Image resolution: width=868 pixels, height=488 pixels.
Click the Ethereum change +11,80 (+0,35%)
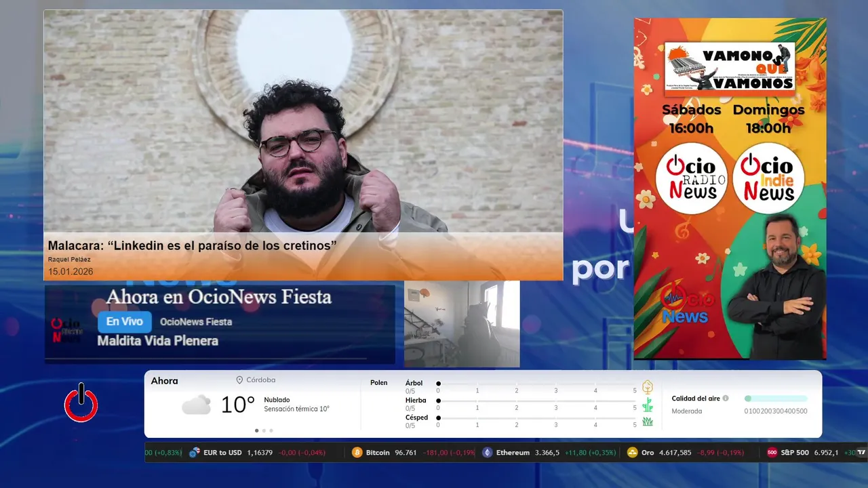pos(590,453)
